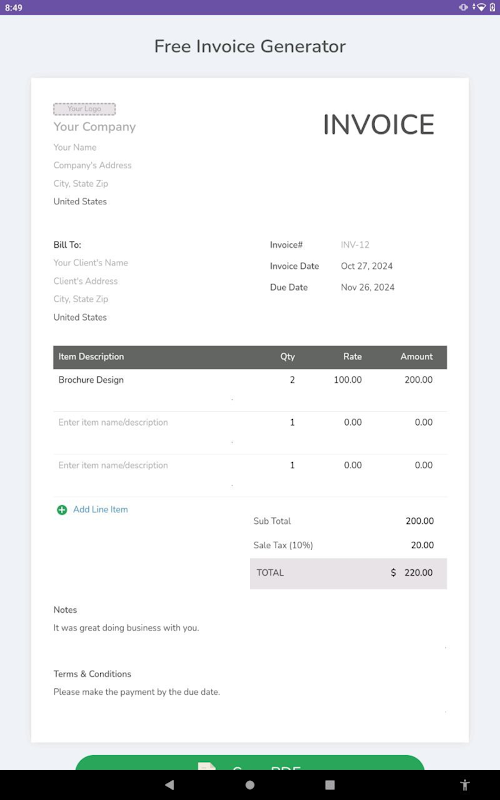
Task: Open the United States country selector under the company address
Action: pos(80,202)
